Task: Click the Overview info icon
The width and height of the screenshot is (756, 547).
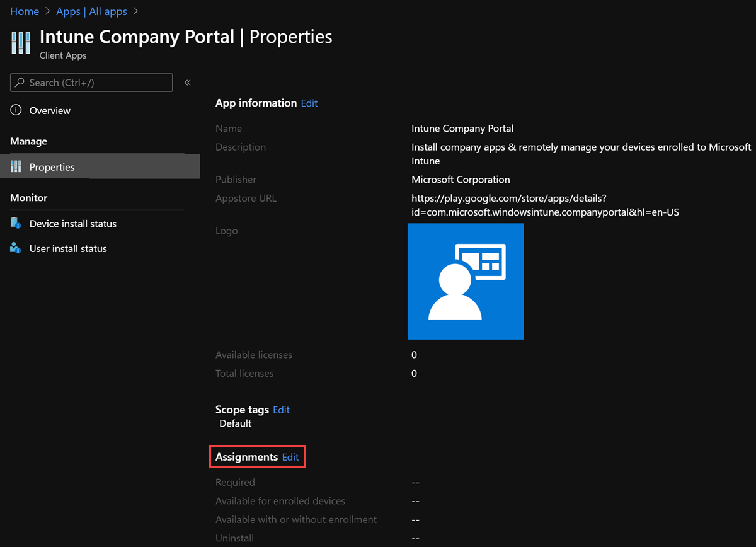Action: [x=16, y=110]
